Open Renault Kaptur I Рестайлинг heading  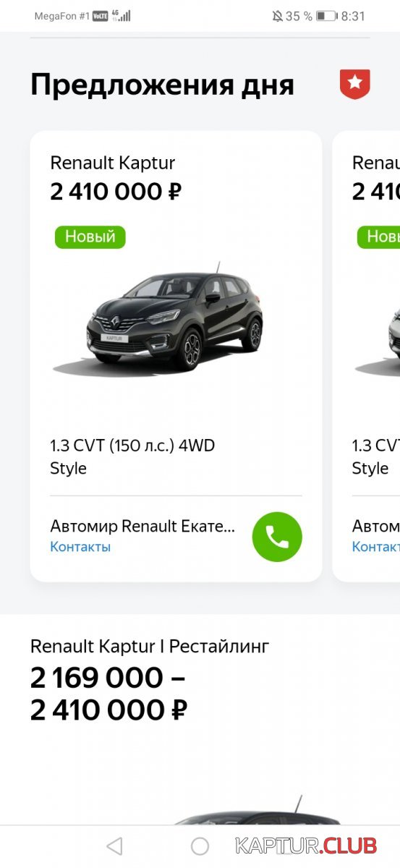coord(149,646)
